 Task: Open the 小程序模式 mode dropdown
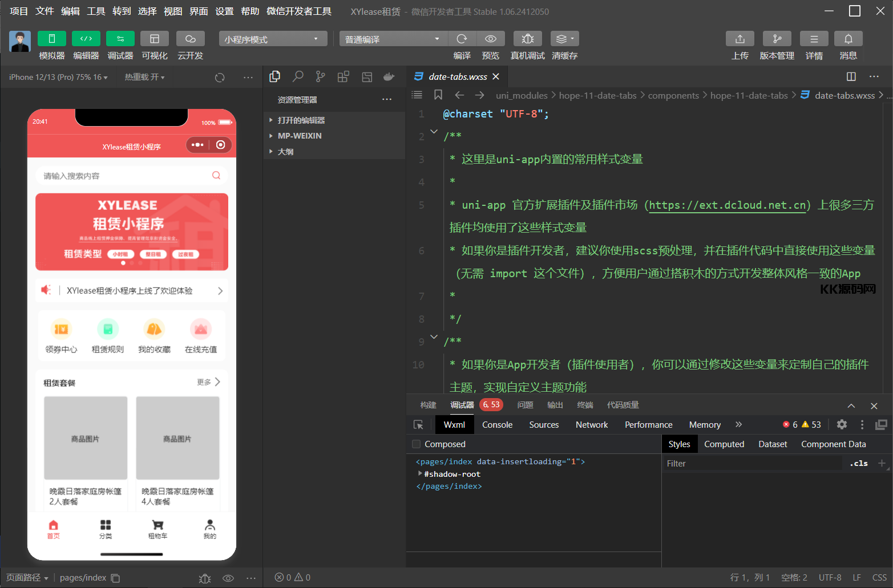point(273,39)
